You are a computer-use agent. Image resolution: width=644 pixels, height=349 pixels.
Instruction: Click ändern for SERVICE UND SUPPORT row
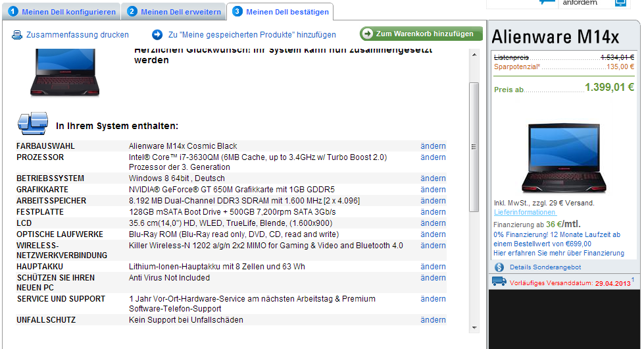(x=433, y=299)
